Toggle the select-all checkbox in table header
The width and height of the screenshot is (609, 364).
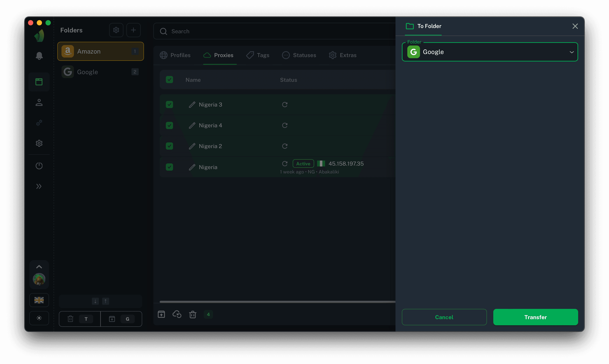pyautogui.click(x=169, y=80)
